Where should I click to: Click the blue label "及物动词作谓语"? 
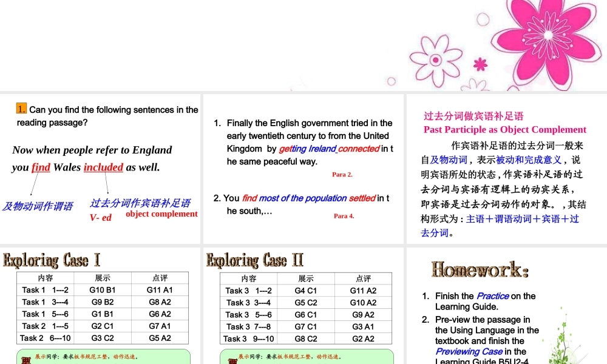coord(38,206)
